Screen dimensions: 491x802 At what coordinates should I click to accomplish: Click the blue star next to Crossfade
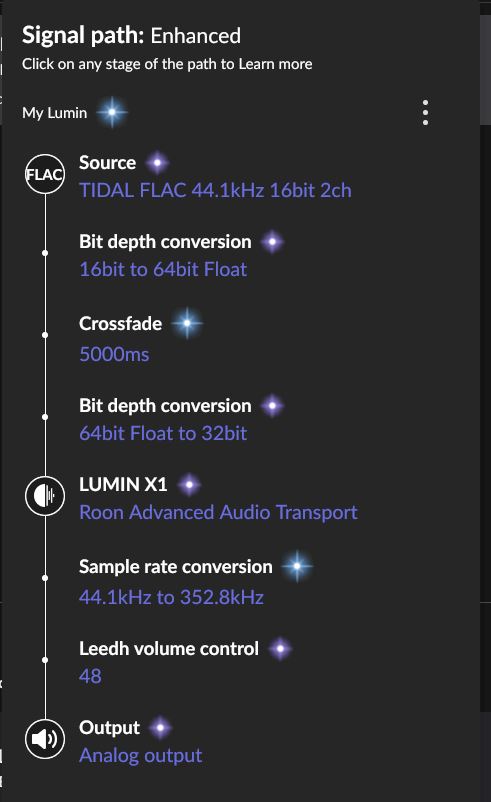click(x=187, y=323)
